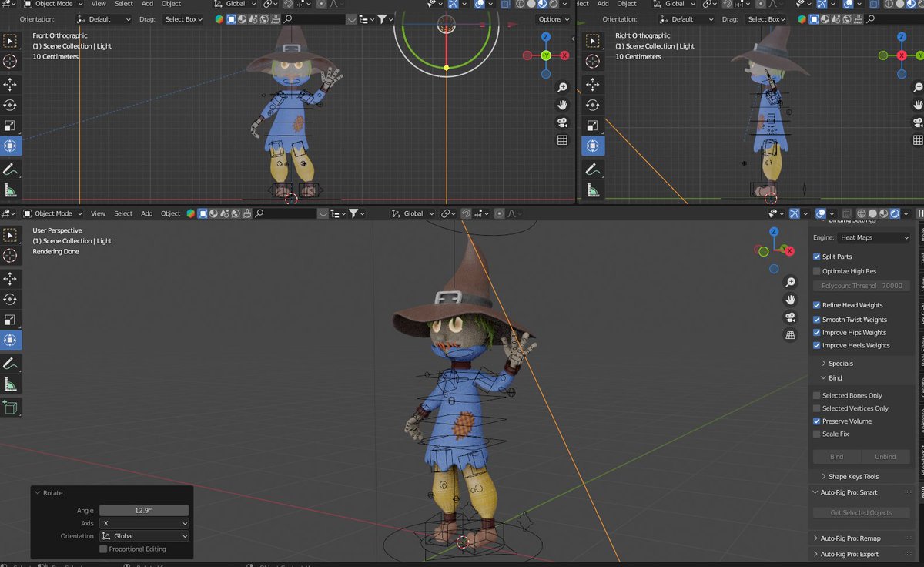Open Add menu in Front Orthographic viewport

click(x=147, y=4)
